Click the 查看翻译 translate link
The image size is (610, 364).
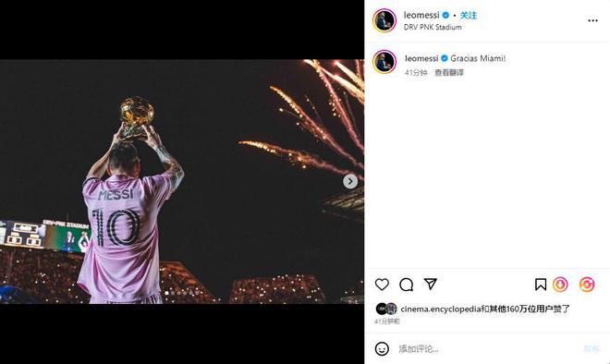[x=449, y=72]
